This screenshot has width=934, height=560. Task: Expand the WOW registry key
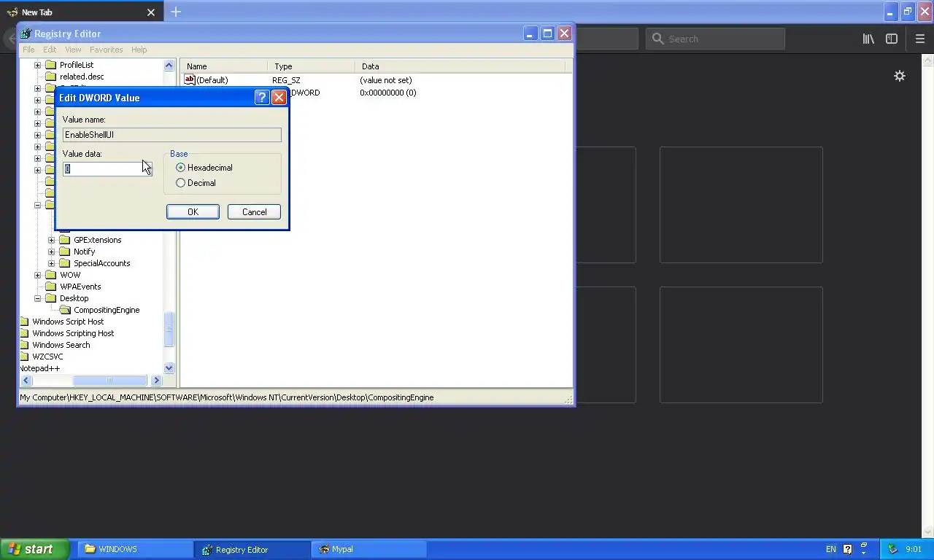[x=38, y=275]
